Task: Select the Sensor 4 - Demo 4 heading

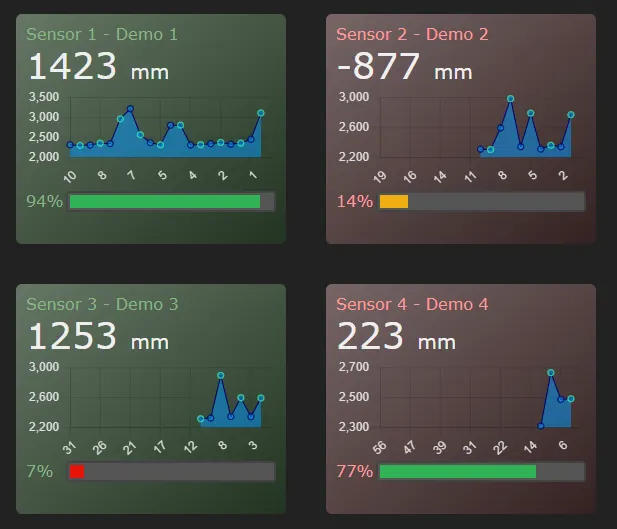Action: [x=412, y=304]
